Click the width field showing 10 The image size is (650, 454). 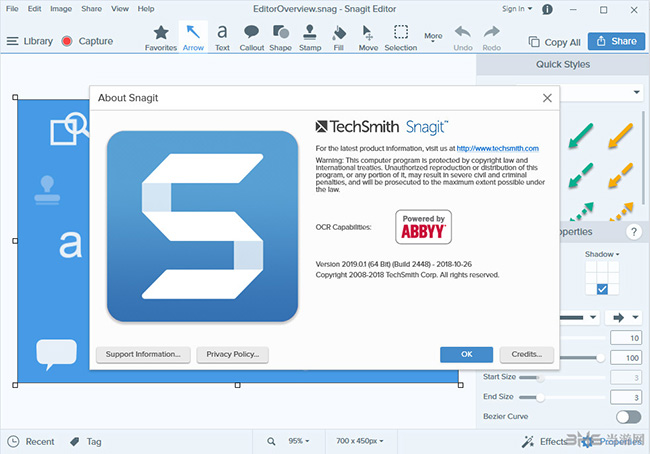626,338
